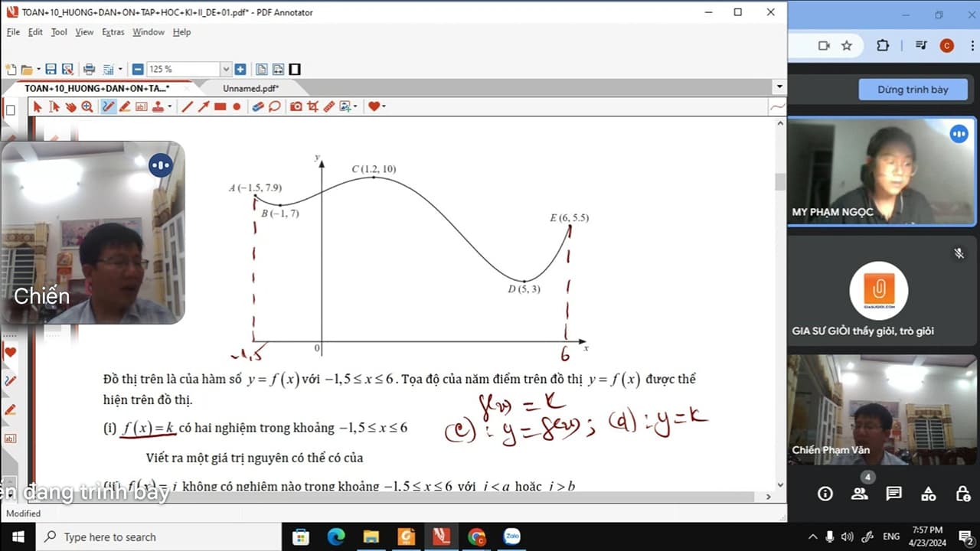The image size is (980, 551).
Task: Open the View menu
Action: click(x=84, y=32)
